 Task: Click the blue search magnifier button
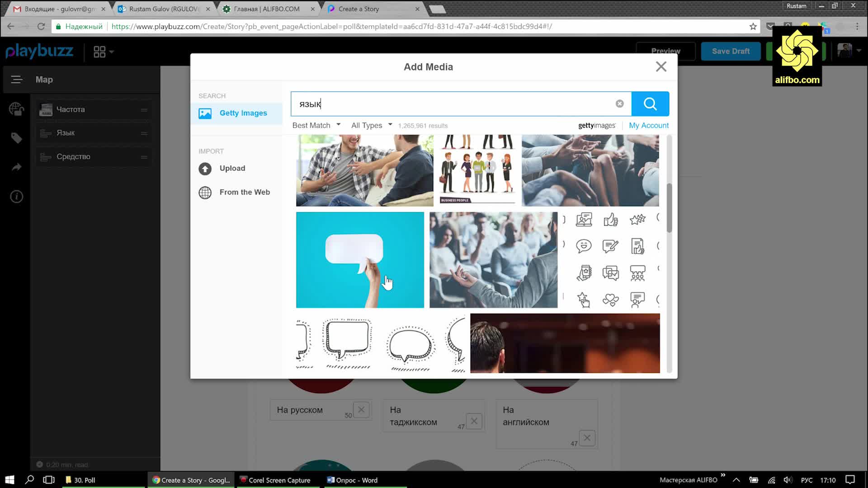(650, 104)
